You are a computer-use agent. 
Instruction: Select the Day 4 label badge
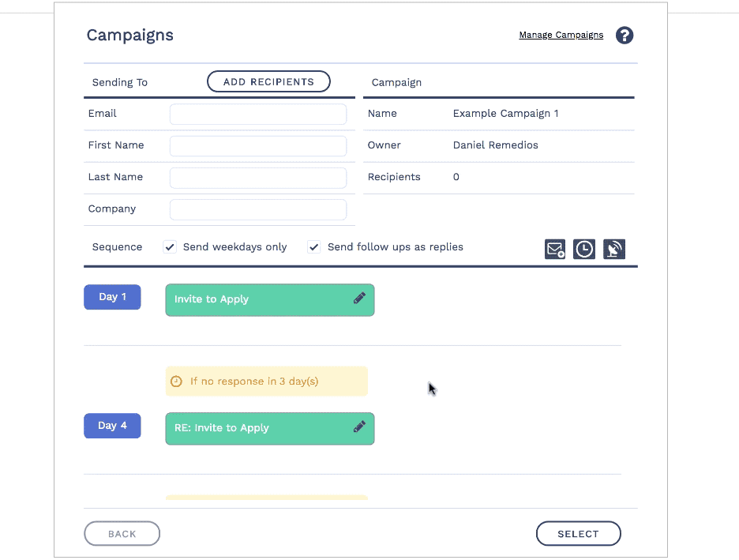pos(112,426)
